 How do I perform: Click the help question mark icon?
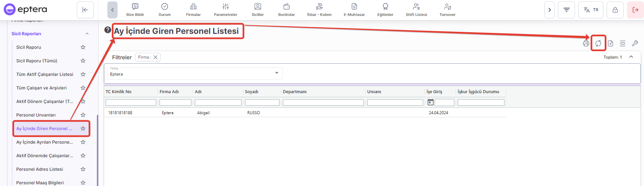point(108,30)
